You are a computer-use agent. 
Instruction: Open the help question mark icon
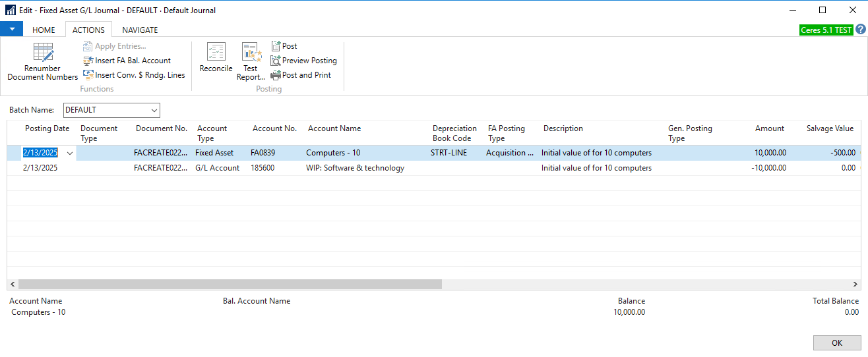pyautogui.click(x=861, y=30)
